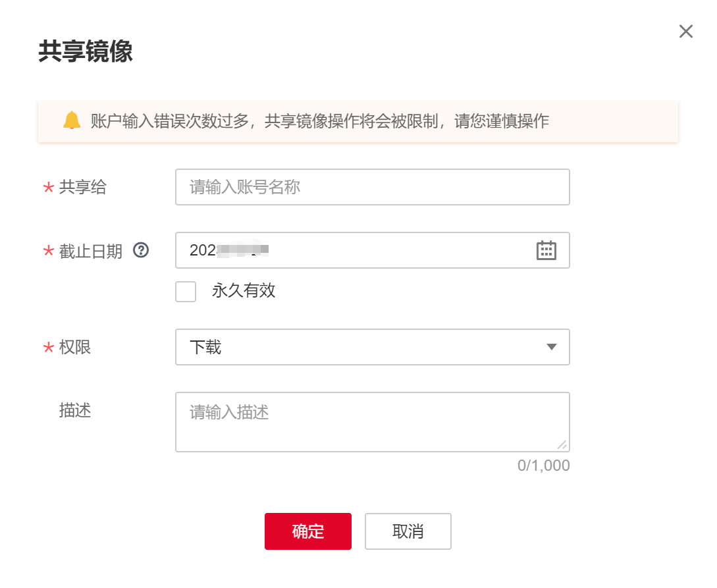This screenshot has width=717, height=588.
Task: Click the 取消 cancel button
Action: coord(408,531)
